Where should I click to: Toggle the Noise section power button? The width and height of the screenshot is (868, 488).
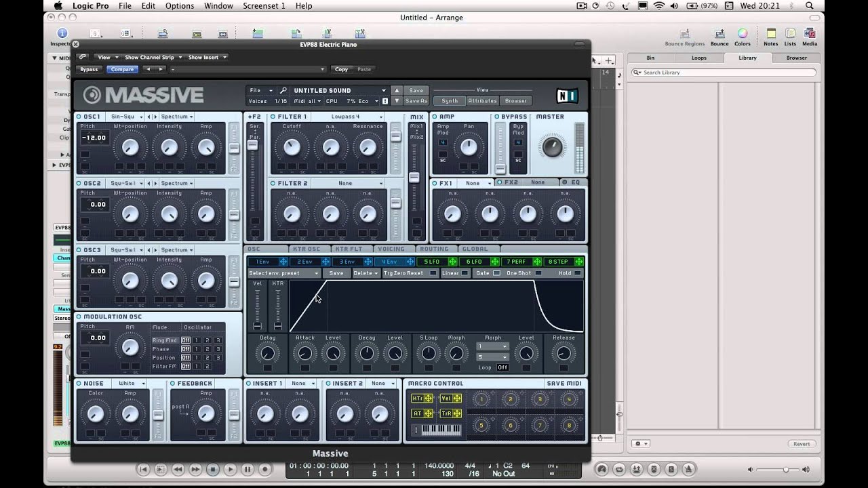click(79, 383)
